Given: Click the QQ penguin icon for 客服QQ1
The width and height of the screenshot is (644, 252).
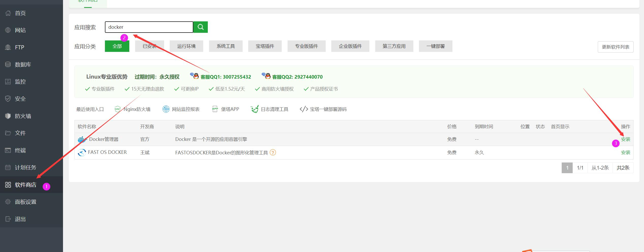Looking at the screenshot, I should 195,76.
